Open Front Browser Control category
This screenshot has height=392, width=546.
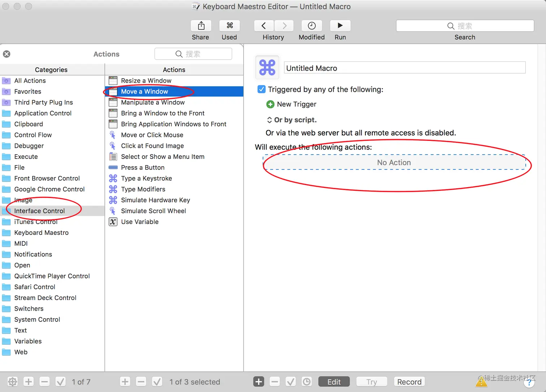(52, 178)
